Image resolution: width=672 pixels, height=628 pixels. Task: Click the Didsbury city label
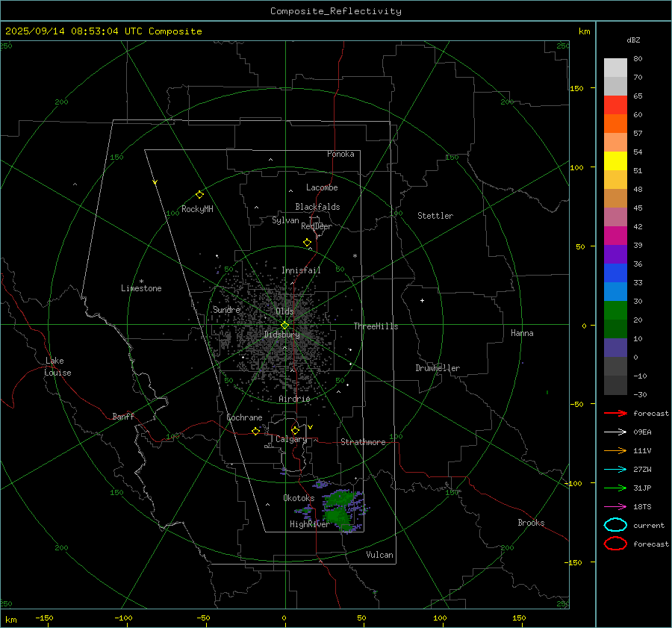point(281,335)
